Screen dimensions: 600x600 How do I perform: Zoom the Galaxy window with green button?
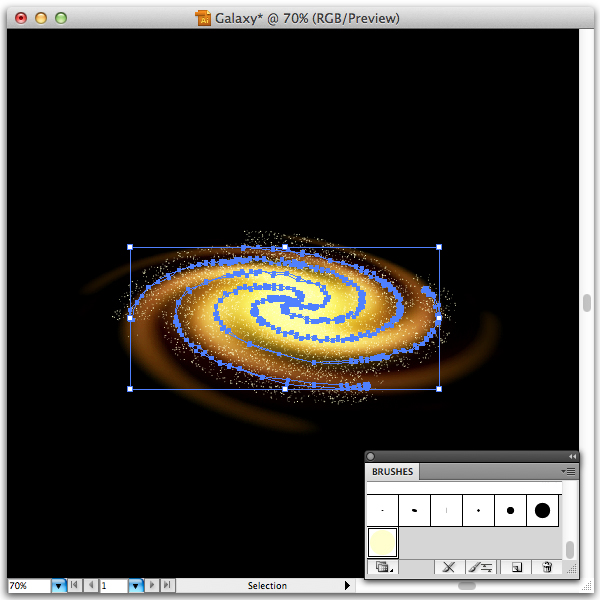pos(61,18)
